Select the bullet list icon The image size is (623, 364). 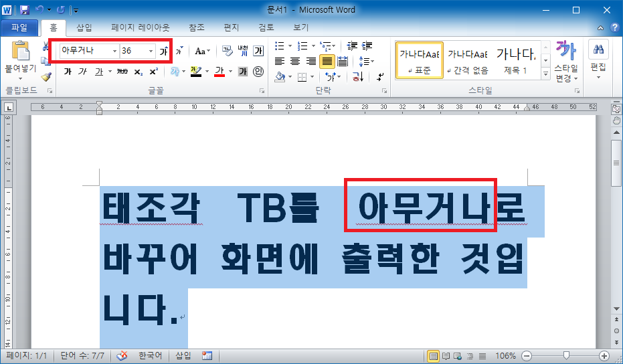tap(280, 46)
